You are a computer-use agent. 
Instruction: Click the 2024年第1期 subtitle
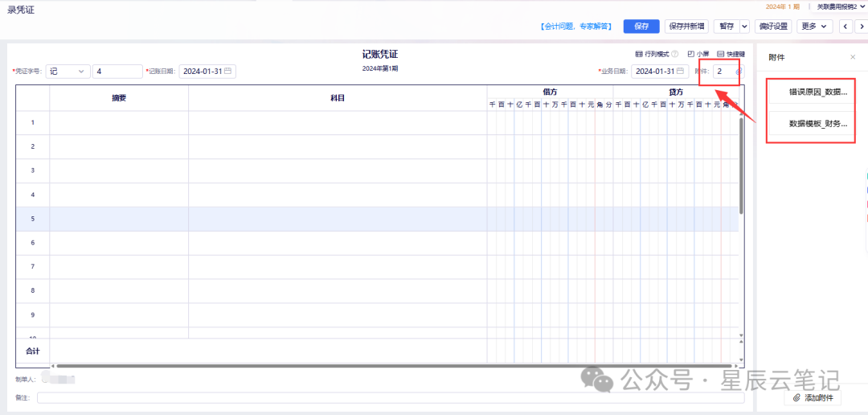click(379, 68)
